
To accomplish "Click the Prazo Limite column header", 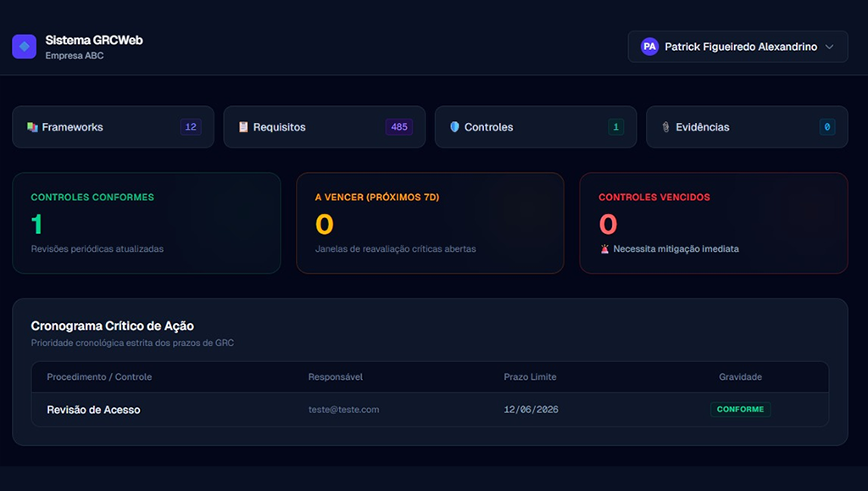I will [x=530, y=377].
